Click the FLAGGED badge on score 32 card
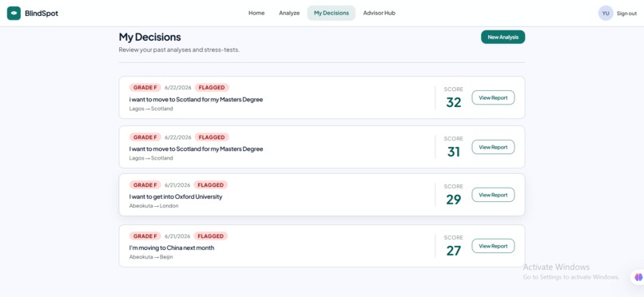644x297 pixels. tap(212, 87)
